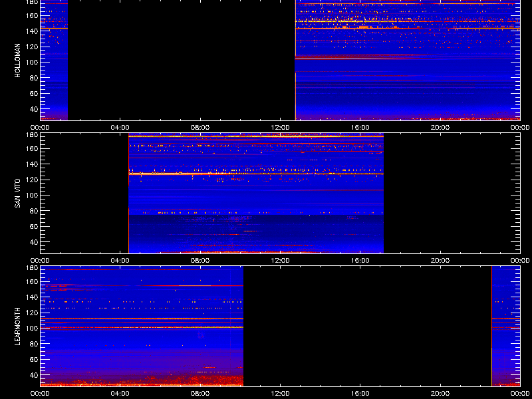Select 04:00 time label under Learmonth plot
Image resolution: width=532 pixels, height=399 pixels.
[x=120, y=394]
